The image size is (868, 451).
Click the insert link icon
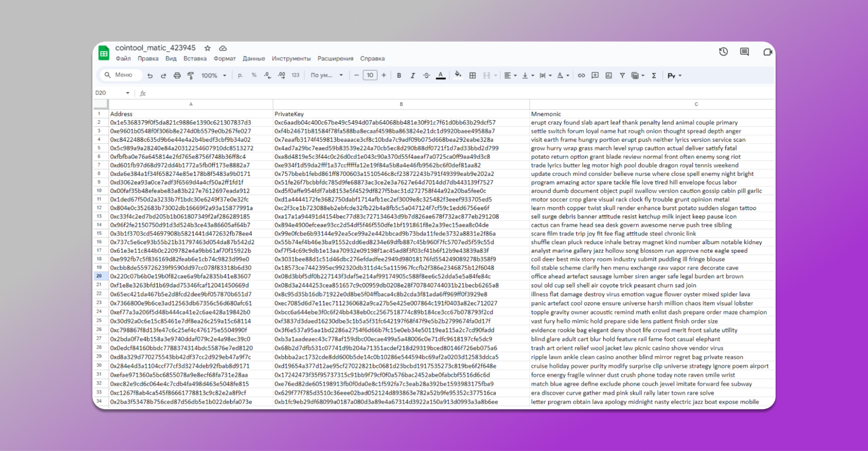click(581, 76)
